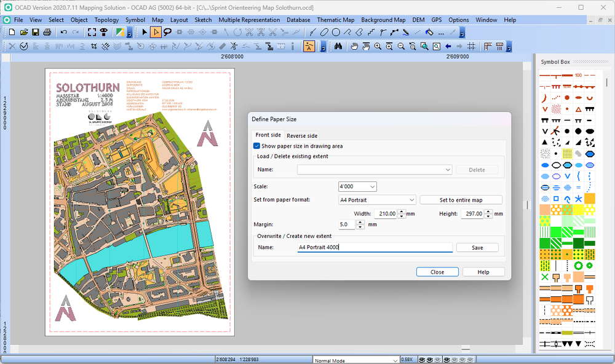Open the File menu
Screen dimensions: 615x364
click(x=18, y=20)
